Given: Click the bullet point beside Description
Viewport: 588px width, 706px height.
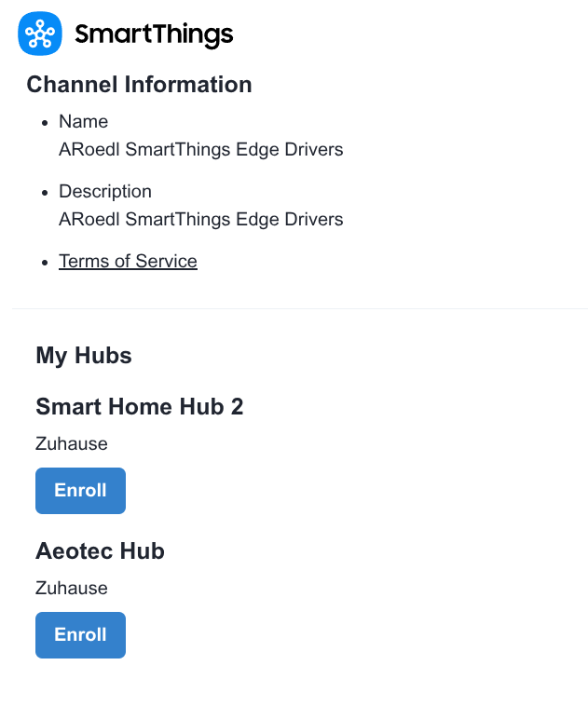Looking at the screenshot, I should tap(46, 193).
